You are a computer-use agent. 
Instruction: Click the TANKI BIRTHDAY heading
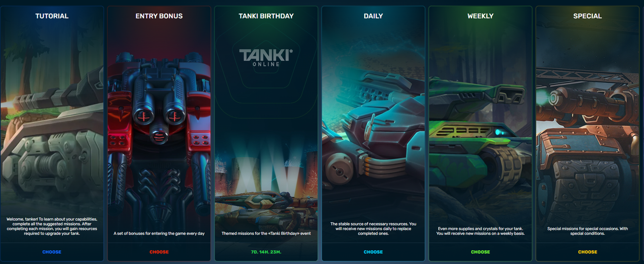point(266,16)
